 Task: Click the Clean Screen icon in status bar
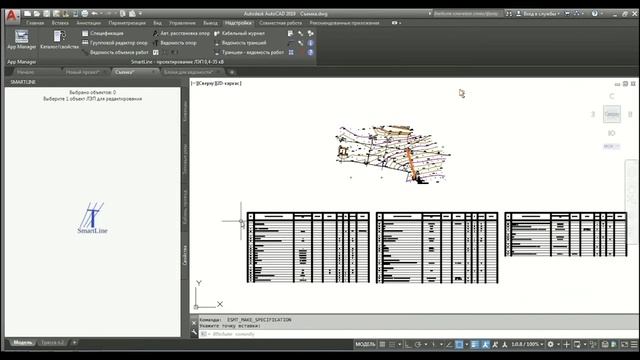[x=624, y=344]
